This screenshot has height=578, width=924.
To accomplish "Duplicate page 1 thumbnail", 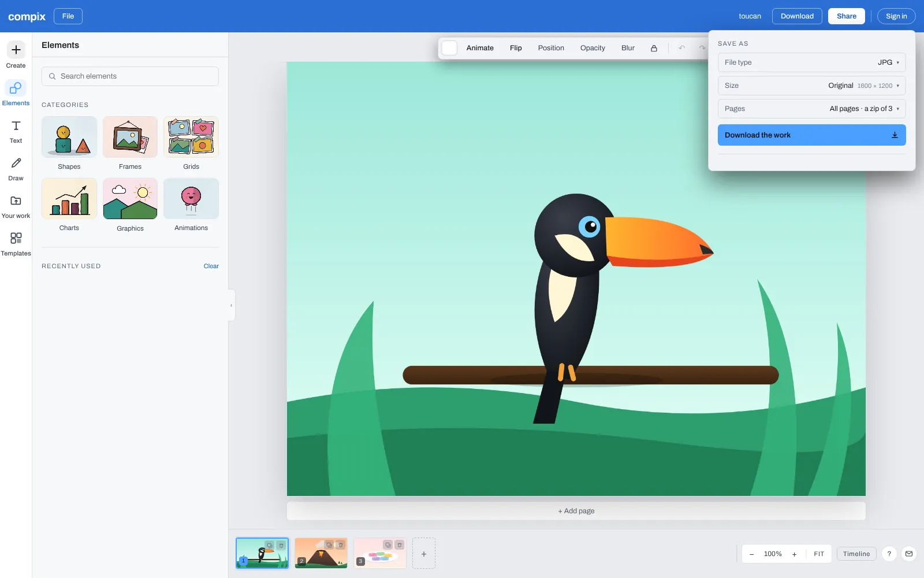I will click(x=269, y=545).
